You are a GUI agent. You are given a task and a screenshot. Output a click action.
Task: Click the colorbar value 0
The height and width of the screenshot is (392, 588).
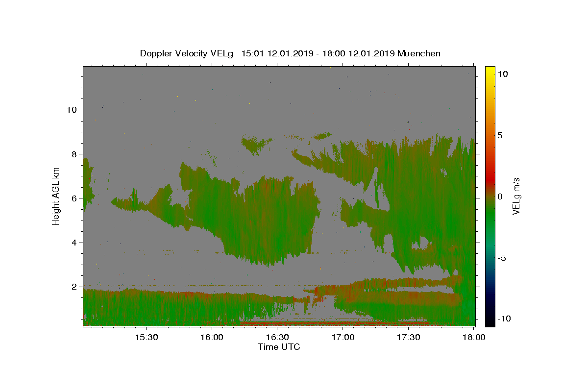coord(500,196)
